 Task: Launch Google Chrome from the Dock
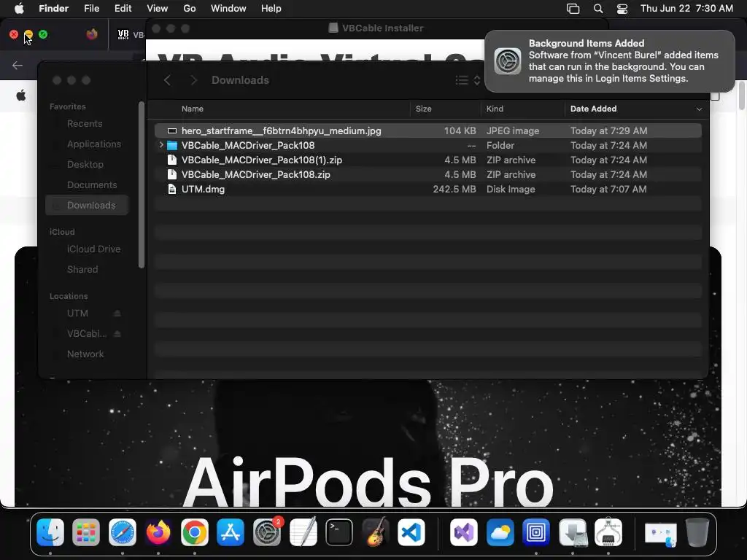194,532
